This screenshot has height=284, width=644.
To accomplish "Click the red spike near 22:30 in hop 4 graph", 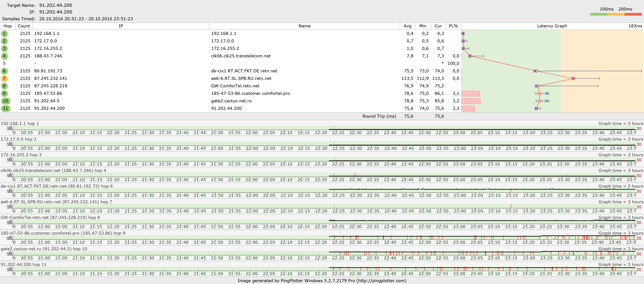I will coord(355,175).
